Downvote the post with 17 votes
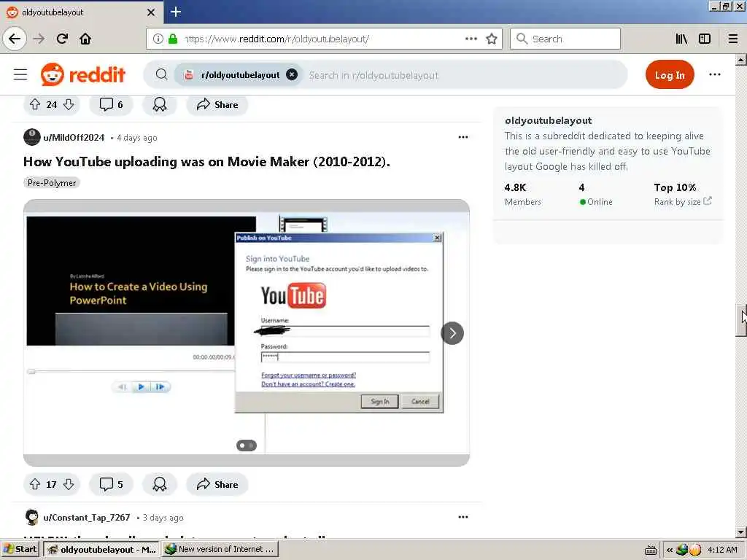 pos(69,484)
